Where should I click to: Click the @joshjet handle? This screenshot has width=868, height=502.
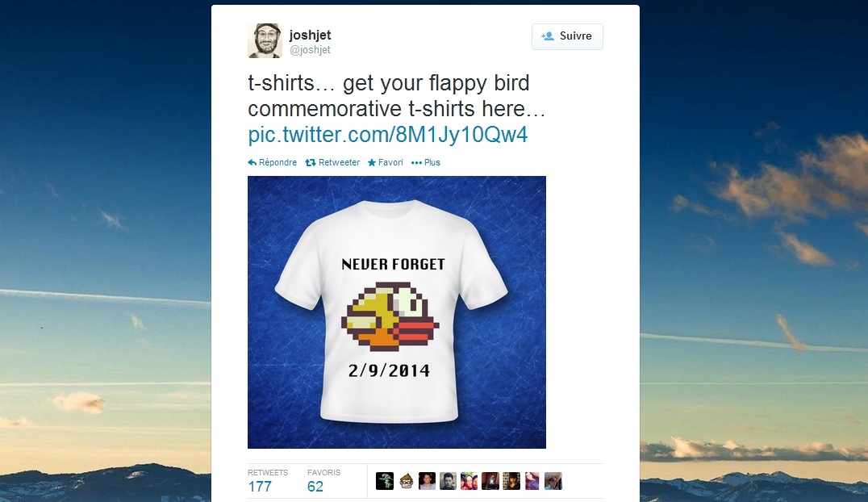(x=310, y=50)
